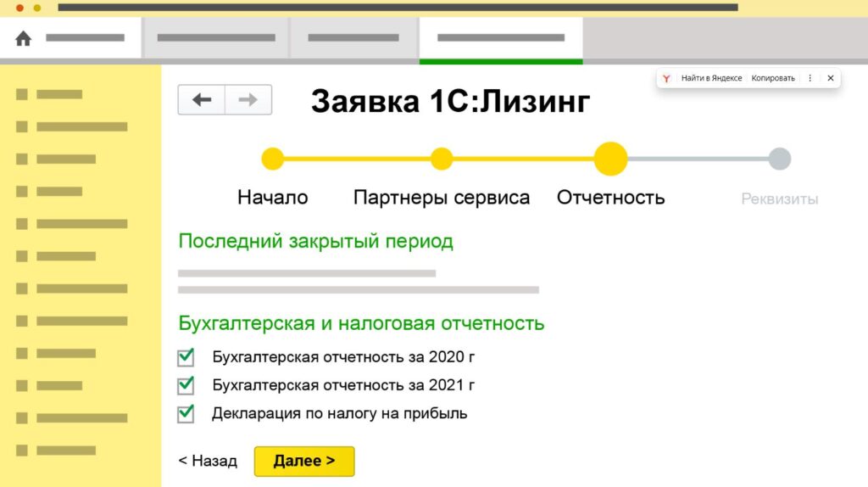The image size is (868, 487).
Task: Click the yellow window control dot
Action: [37, 8]
